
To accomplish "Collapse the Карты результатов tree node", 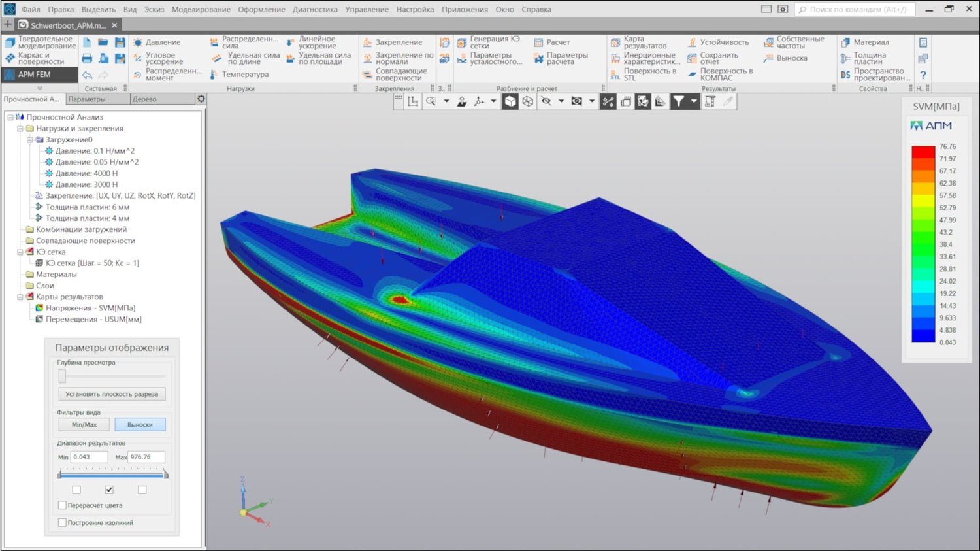I will coord(20,297).
